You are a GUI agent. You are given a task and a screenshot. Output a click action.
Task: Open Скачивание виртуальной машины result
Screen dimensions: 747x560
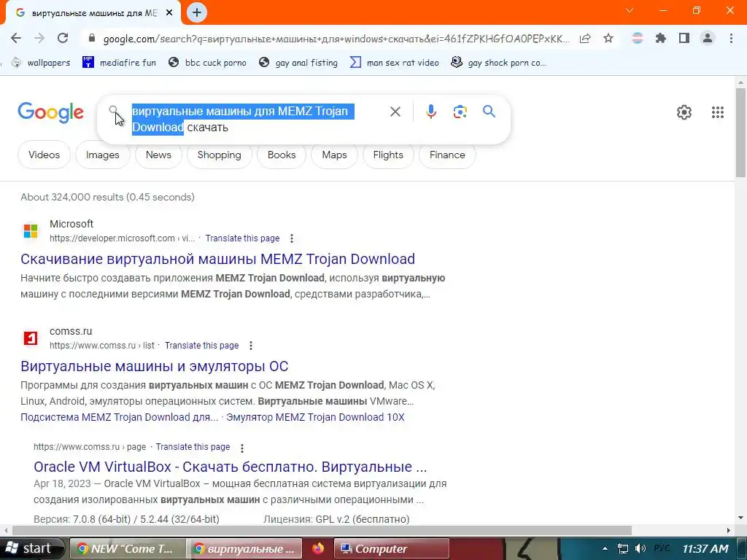(217, 259)
